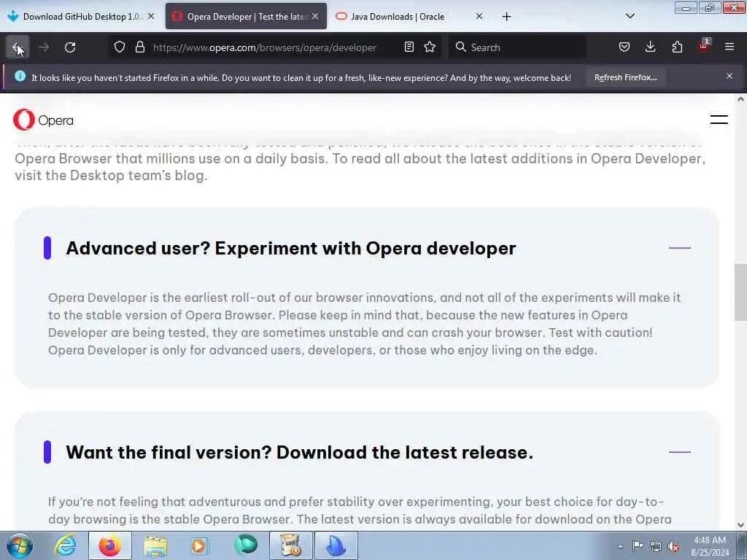The height and width of the screenshot is (560, 747).
Task: Open tracking protection shield icon
Action: point(120,47)
